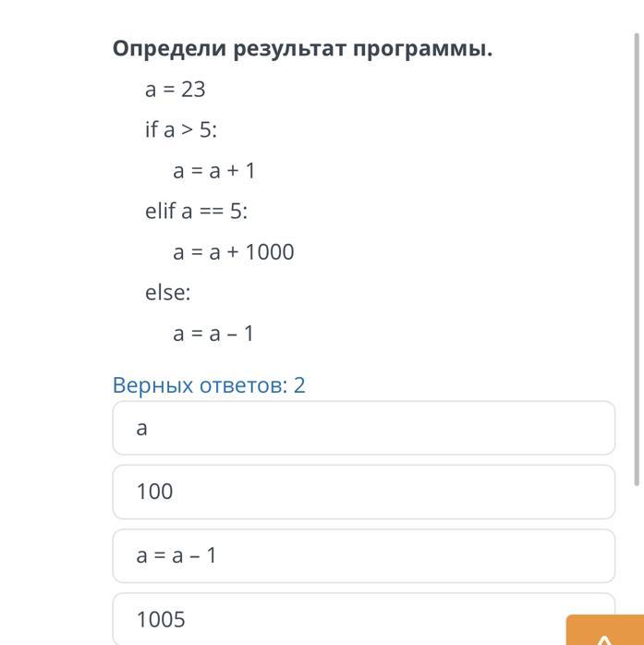Click the "Верных ответов: 2" hint text
This screenshot has height=645, width=644.
[x=209, y=385]
